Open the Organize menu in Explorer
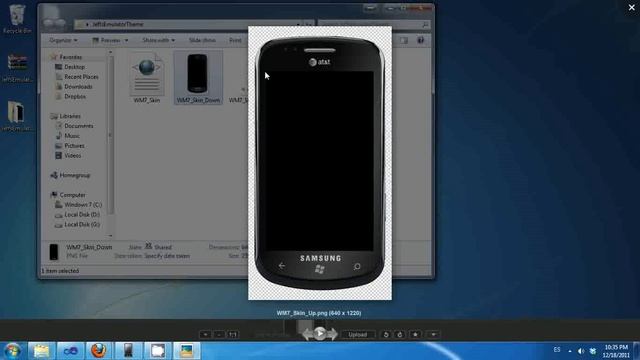 63,40
